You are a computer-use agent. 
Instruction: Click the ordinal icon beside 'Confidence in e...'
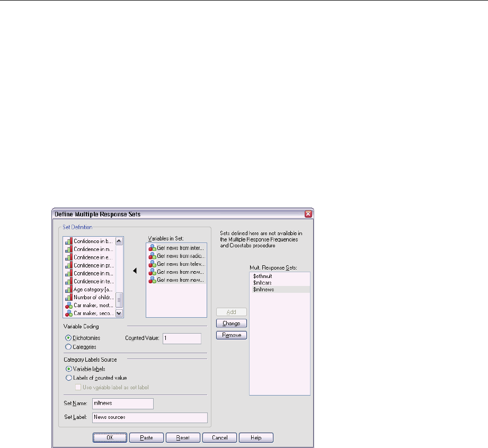point(69,257)
